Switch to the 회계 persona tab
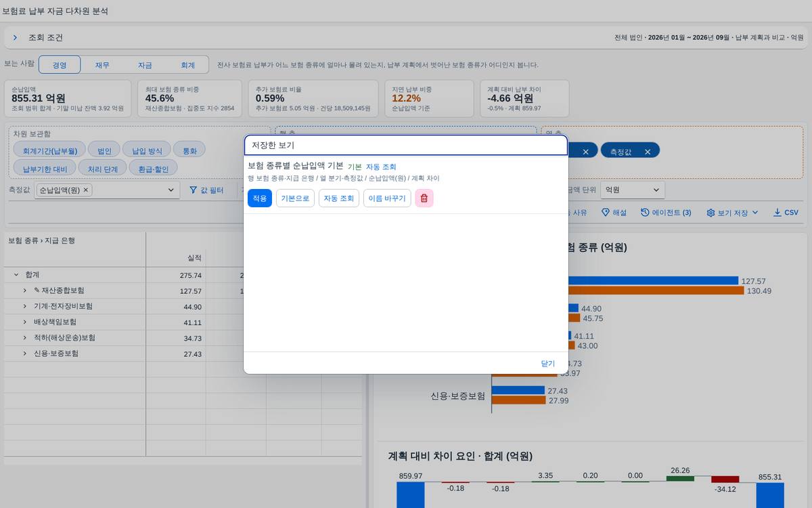The image size is (812, 508). coord(187,65)
